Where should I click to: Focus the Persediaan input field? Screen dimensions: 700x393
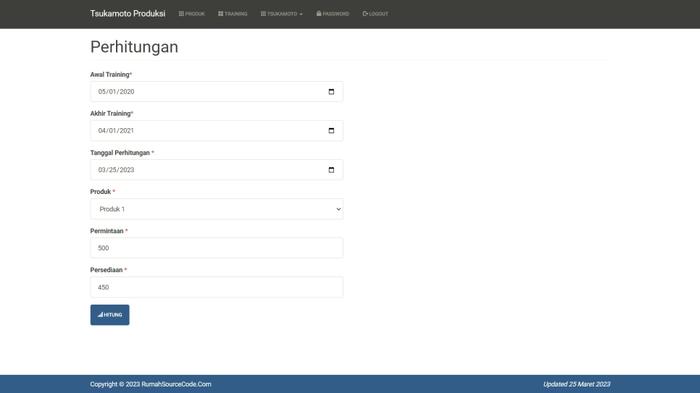coord(217,287)
